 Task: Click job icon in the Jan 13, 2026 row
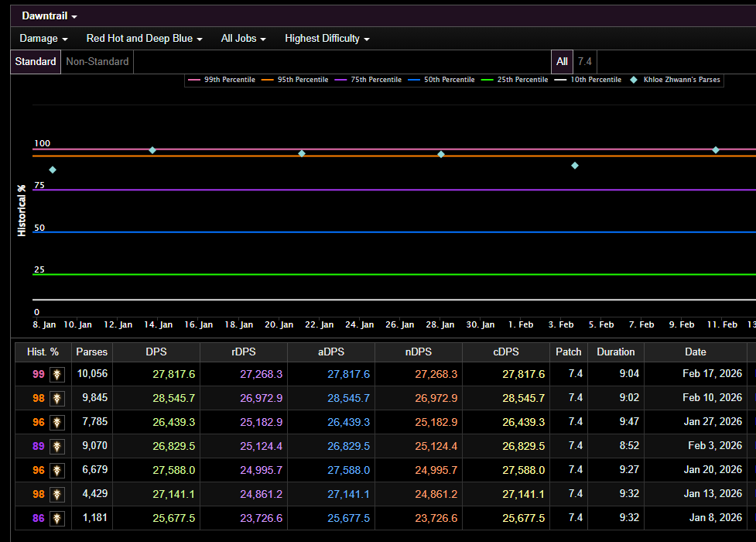[x=57, y=494]
